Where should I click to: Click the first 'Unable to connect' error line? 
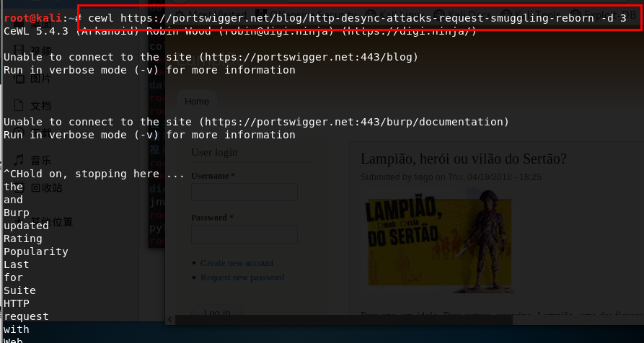coord(211,57)
